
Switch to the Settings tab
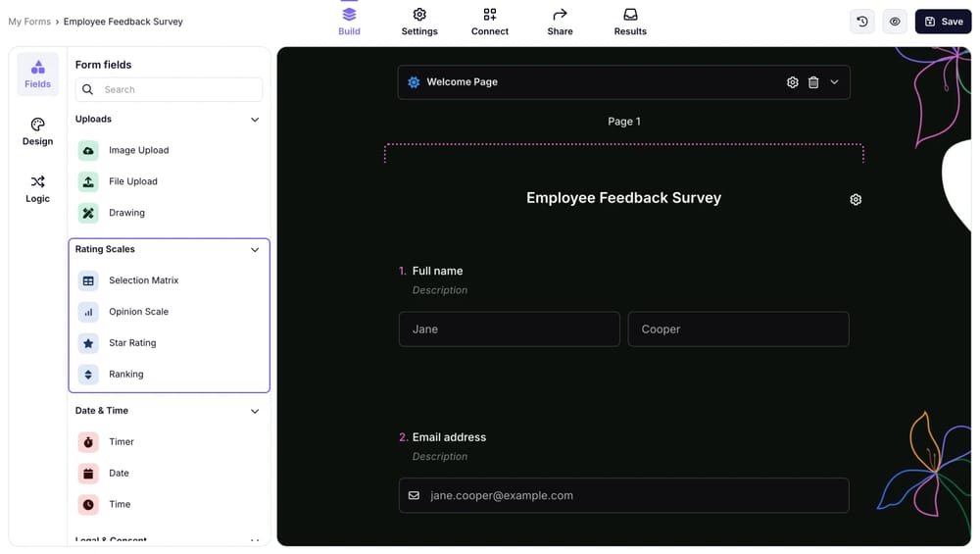tap(419, 22)
